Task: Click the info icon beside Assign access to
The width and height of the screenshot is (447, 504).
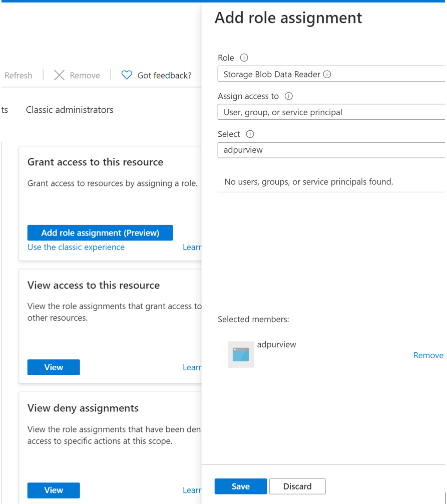Action: (x=289, y=96)
